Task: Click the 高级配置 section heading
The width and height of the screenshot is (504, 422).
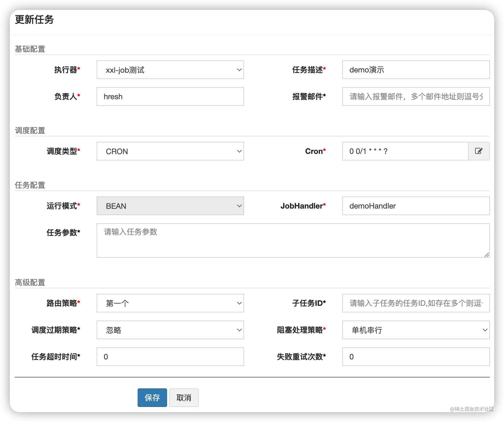Action: point(30,282)
